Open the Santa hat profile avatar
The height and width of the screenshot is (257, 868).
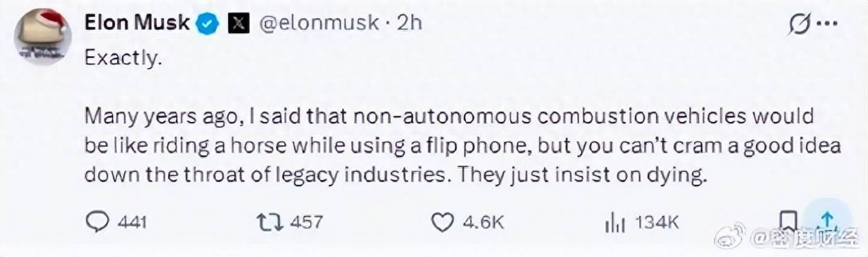point(43,37)
